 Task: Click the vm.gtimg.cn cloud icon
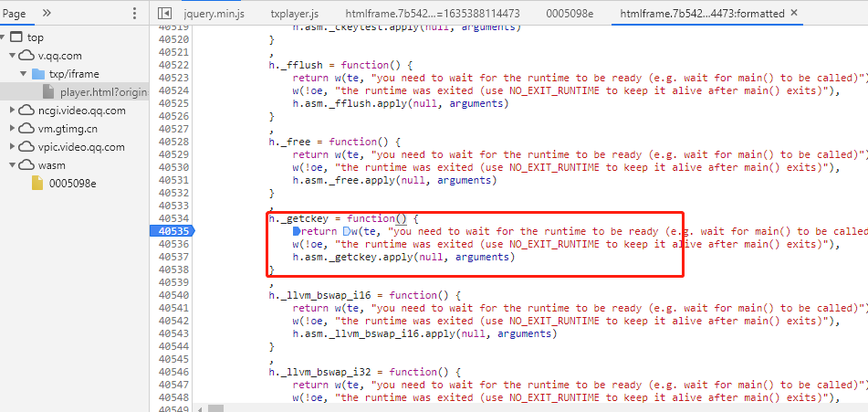tap(26, 129)
